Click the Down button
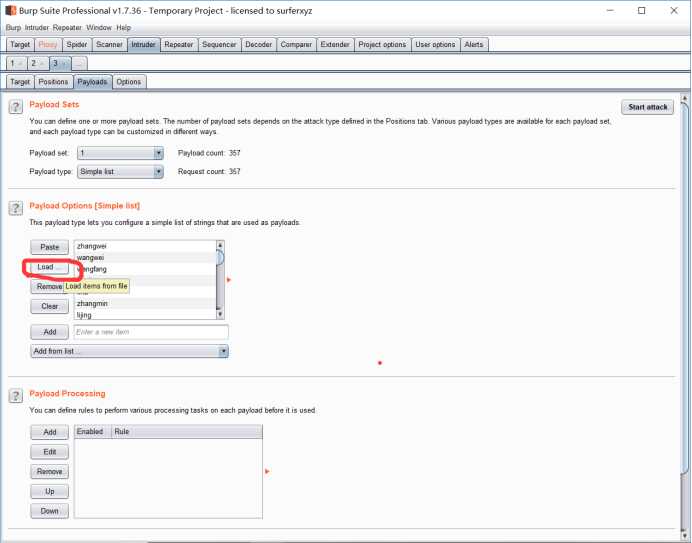Image resolution: width=692 pixels, height=543 pixels. pyautogui.click(x=49, y=511)
